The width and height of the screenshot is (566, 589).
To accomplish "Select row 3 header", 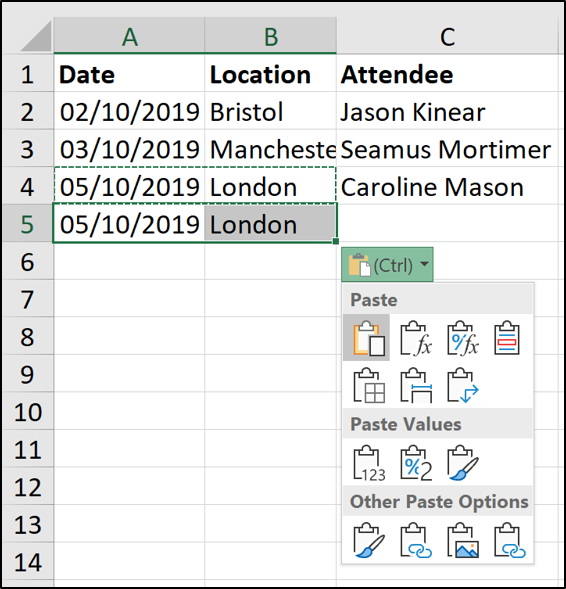I will pyautogui.click(x=27, y=149).
